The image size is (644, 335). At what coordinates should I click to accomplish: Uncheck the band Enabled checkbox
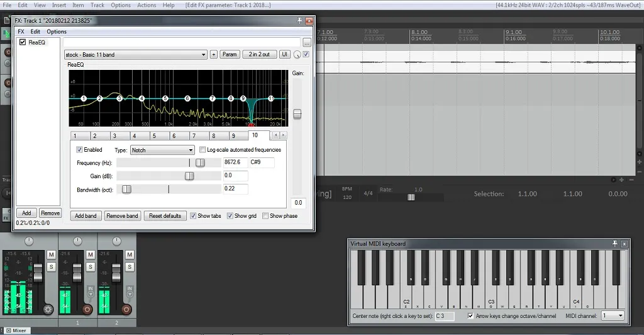coord(79,150)
